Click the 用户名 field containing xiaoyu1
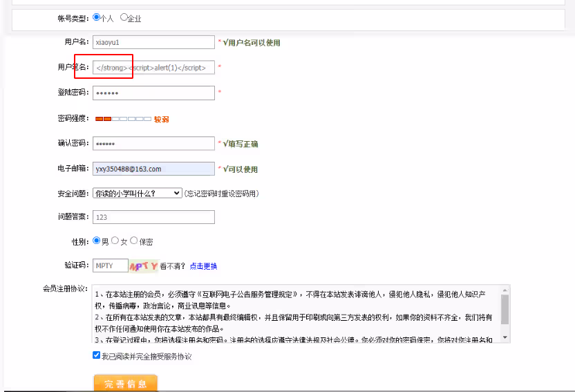The image size is (575, 392). click(x=153, y=42)
